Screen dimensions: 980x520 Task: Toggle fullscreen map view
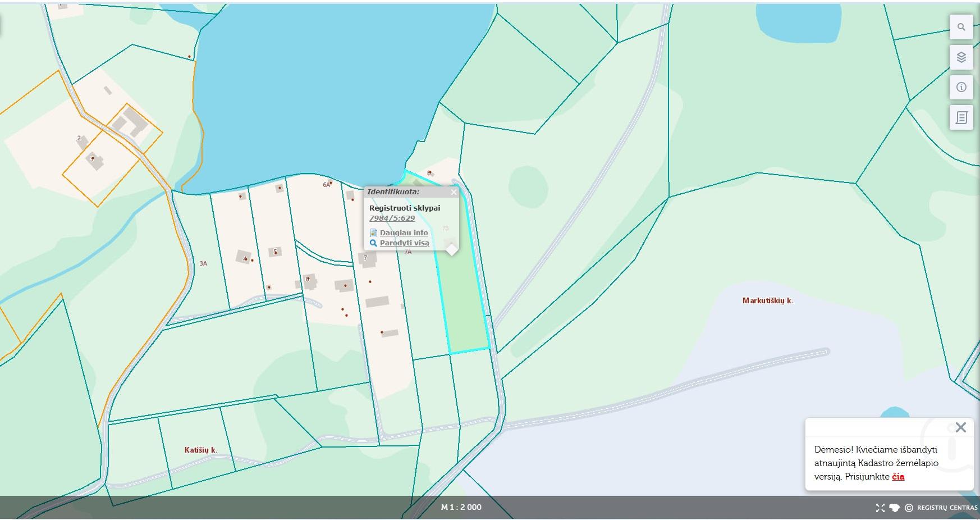[x=880, y=508]
